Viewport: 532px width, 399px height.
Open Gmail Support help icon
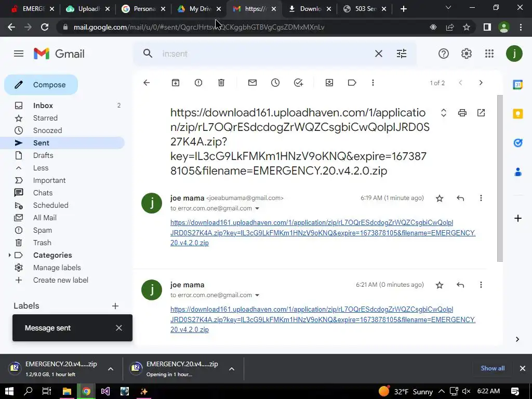(x=444, y=54)
